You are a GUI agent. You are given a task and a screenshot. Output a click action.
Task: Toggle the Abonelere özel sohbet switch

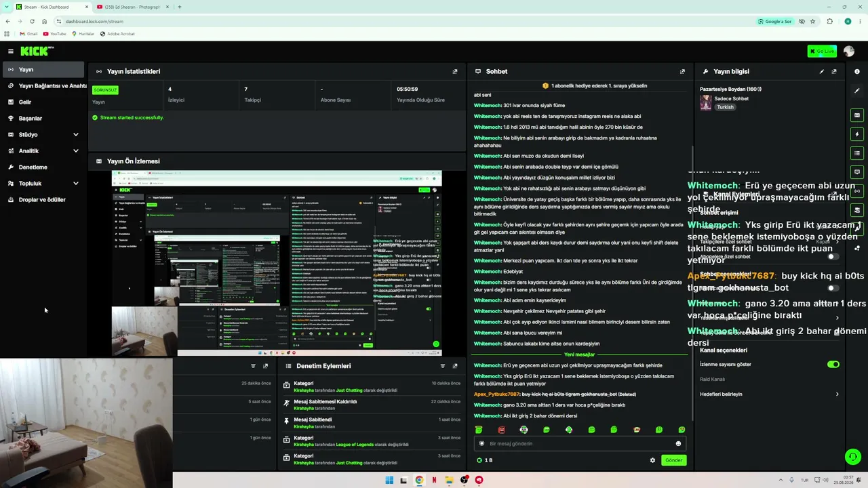pyautogui.click(x=833, y=257)
